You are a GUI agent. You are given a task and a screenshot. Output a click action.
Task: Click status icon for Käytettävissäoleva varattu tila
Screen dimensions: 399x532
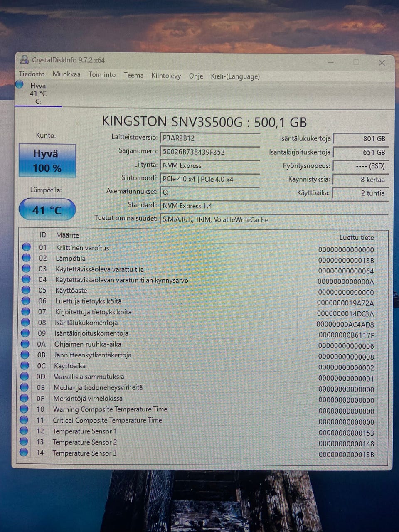[26, 268]
